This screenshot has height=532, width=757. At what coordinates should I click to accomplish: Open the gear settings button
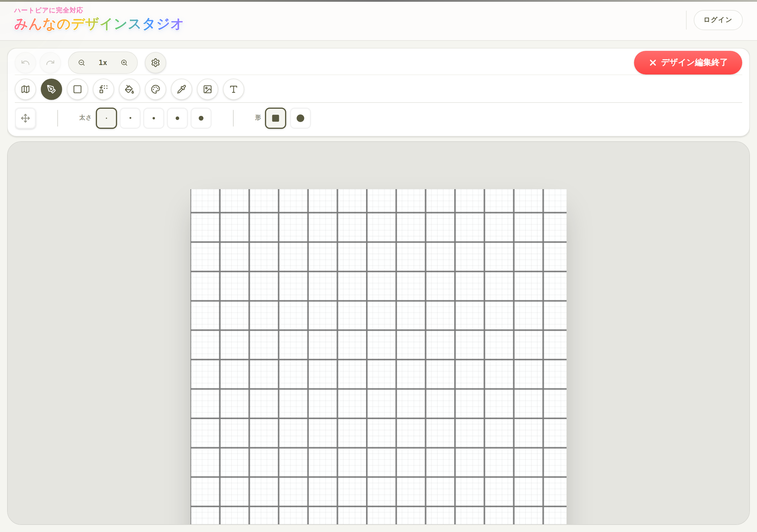tap(156, 63)
